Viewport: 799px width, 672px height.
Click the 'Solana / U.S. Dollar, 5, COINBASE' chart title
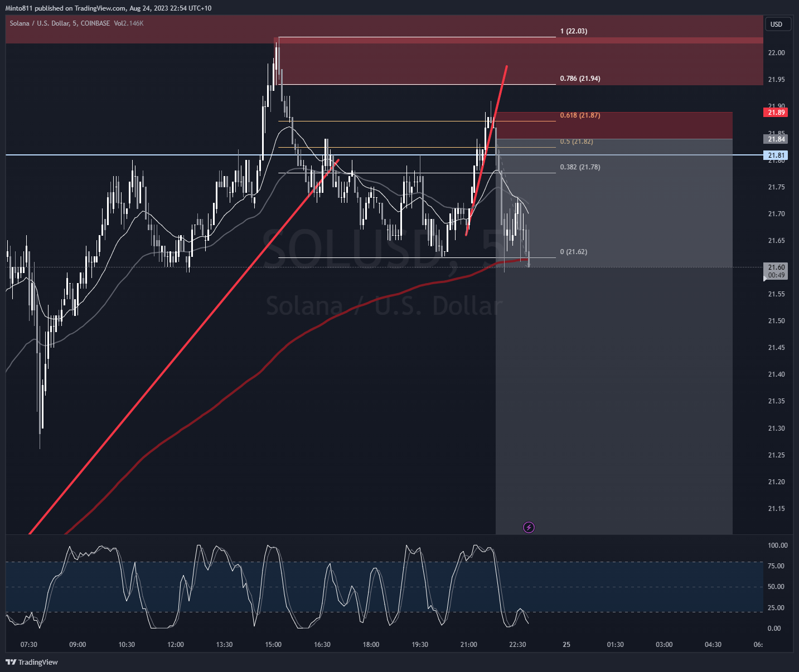point(60,23)
